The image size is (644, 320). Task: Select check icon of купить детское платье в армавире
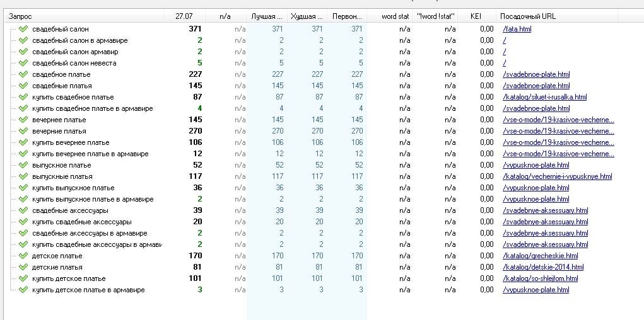23,290
